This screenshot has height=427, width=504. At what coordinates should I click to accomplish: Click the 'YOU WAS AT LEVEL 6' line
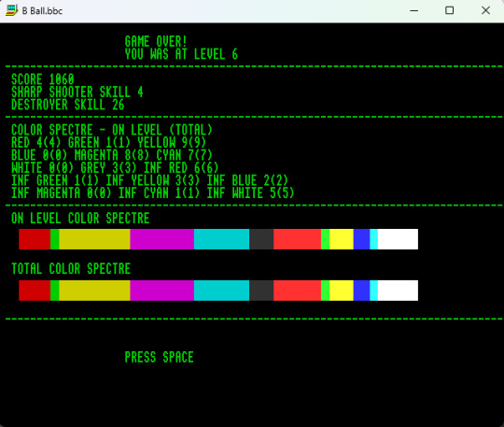(x=181, y=54)
